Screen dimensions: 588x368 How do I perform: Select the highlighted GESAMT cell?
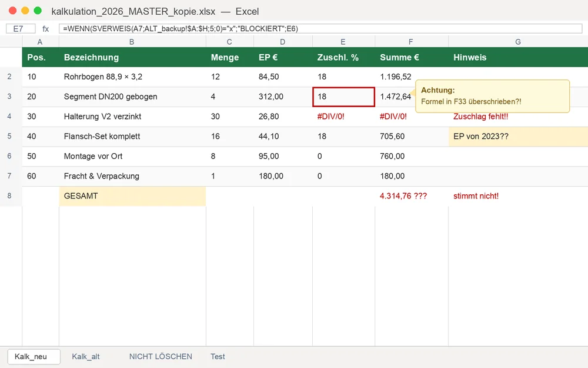click(x=132, y=196)
